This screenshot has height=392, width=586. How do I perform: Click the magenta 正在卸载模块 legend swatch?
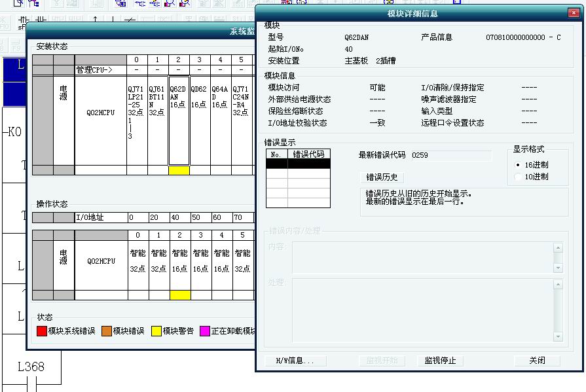tap(205, 331)
